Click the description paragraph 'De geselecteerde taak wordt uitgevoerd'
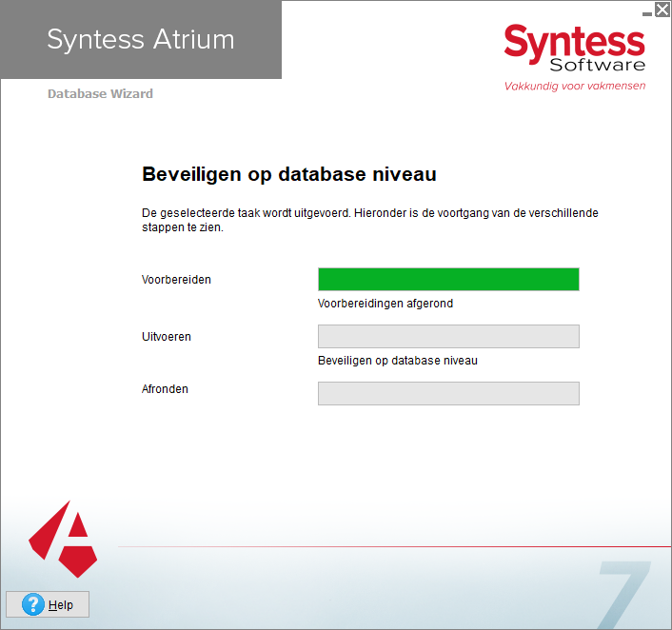Image resolution: width=672 pixels, height=630 pixels. coord(370,220)
